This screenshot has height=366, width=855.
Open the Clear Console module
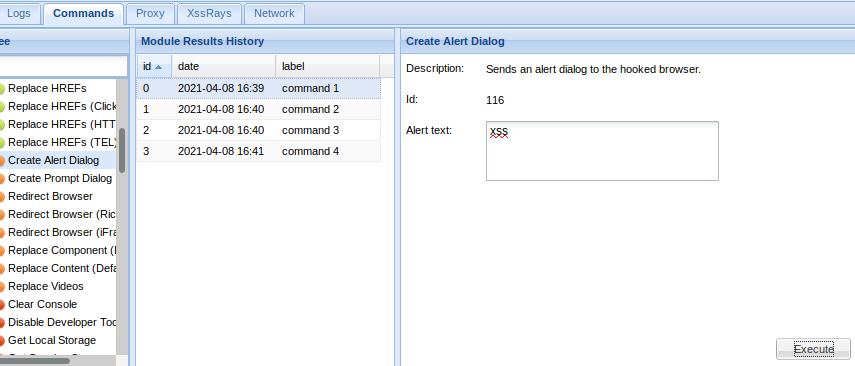[43, 304]
